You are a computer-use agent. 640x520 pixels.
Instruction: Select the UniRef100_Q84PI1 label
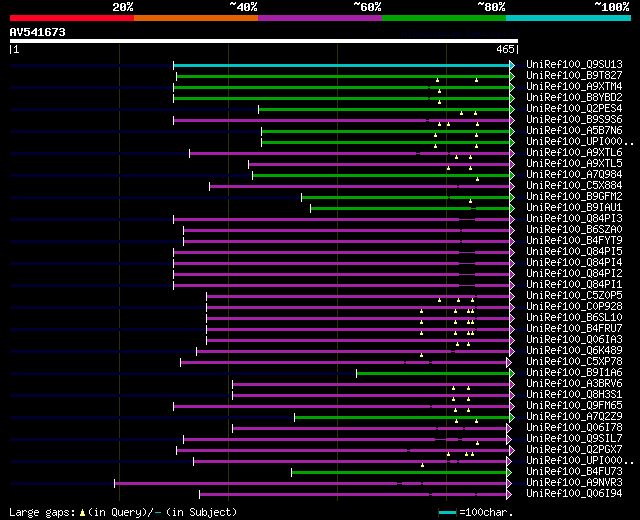coord(574,284)
